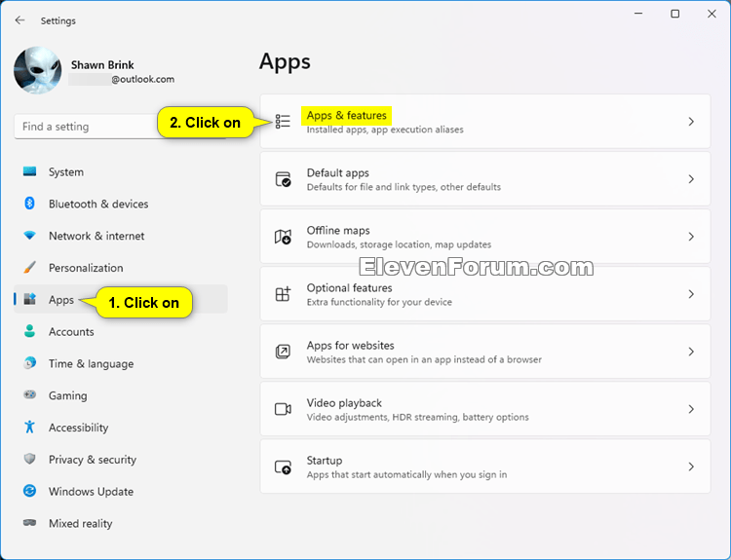Open Offline maps title
The image size is (731, 560).
coord(338,230)
